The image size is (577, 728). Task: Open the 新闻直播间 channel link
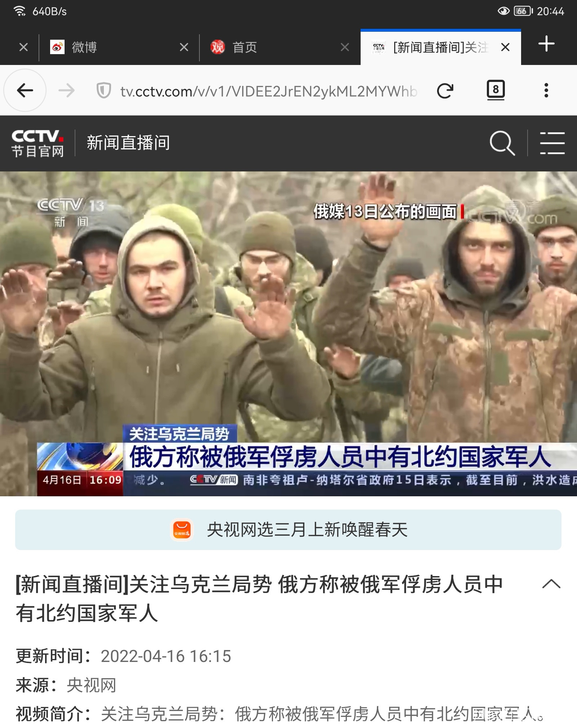(128, 143)
